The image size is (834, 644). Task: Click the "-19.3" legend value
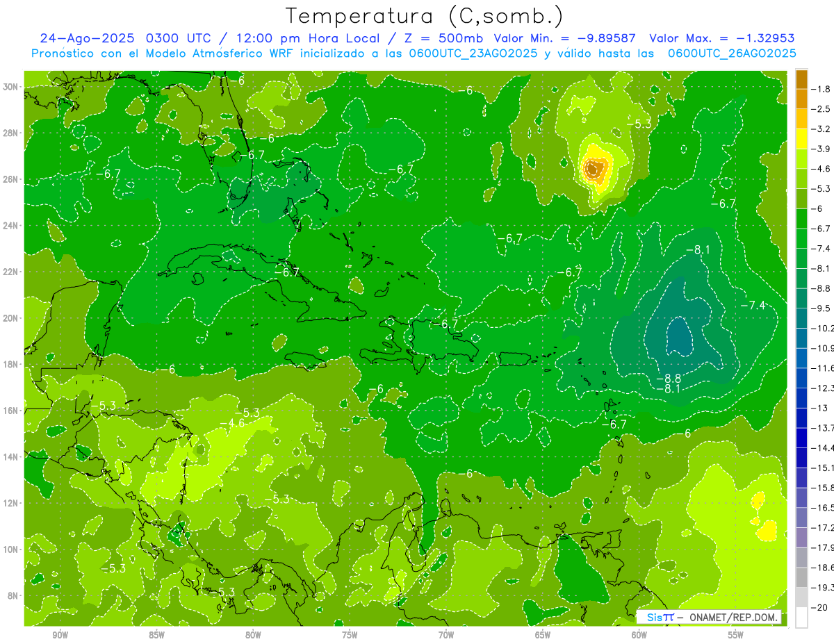point(824,587)
